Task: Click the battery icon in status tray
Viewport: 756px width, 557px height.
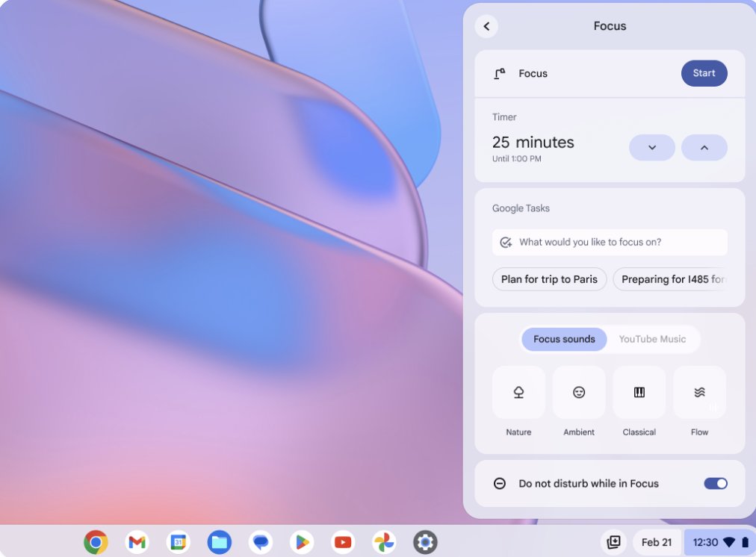Action: click(x=745, y=542)
